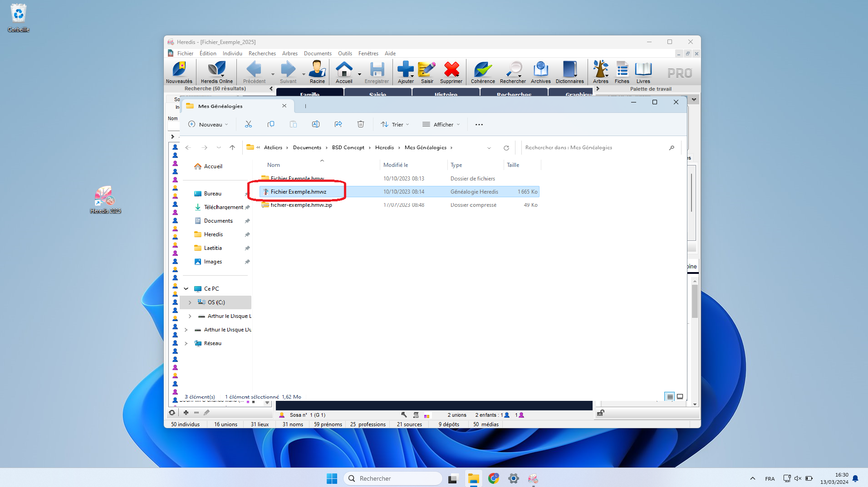Navigate to Heredis in breadcrumb path
The image size is (868, 487).
pyautogui.click(x=384, y=148)
